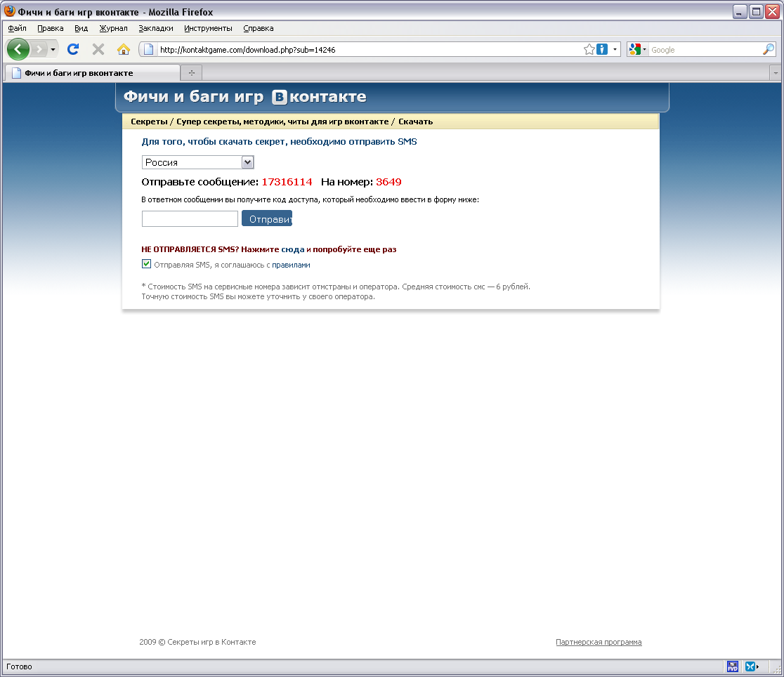The height and width of the screenshot is (677, 784).
Task: Open the Файл menu
Action: pyautogui.click(x=17, y=28)
